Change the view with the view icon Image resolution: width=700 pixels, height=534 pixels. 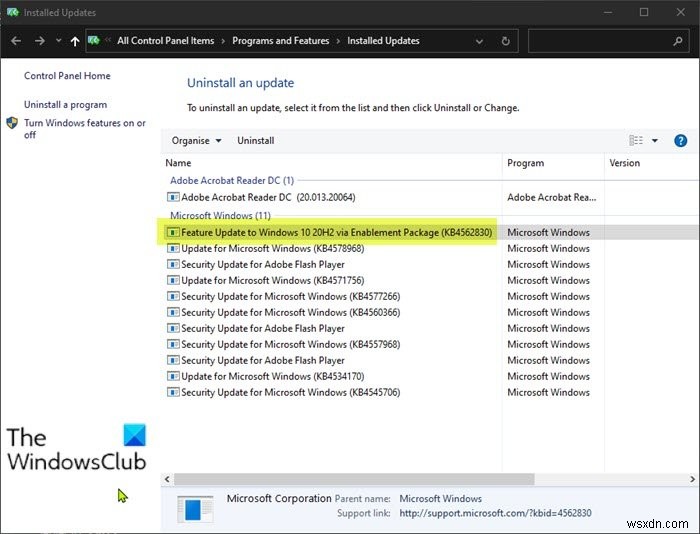pos(636,141)
